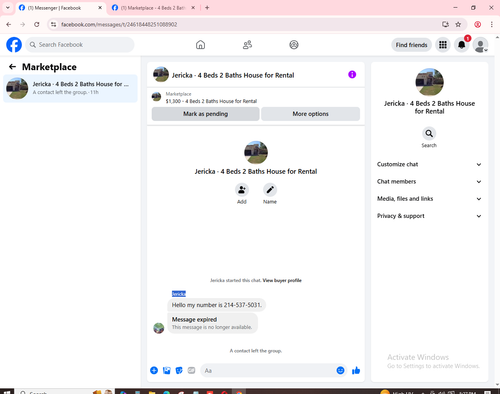The height and width of the screenshot is (394, 500).
Task: Switch to the Marketplace - 4 Beds tab
Action: coord(154,8)
